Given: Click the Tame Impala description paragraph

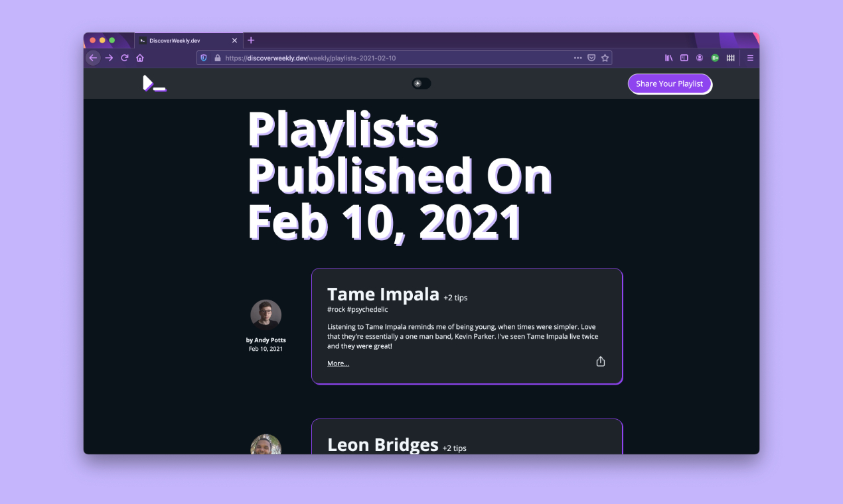Looking at the screenshot, I should point(463,336).
